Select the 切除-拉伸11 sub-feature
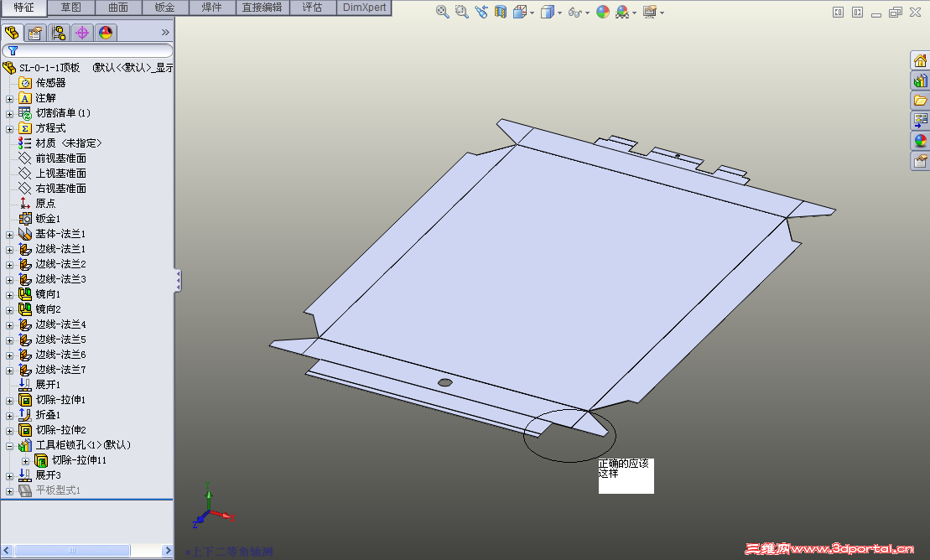Screen dimensions: 930x560 tap(79, 459)
